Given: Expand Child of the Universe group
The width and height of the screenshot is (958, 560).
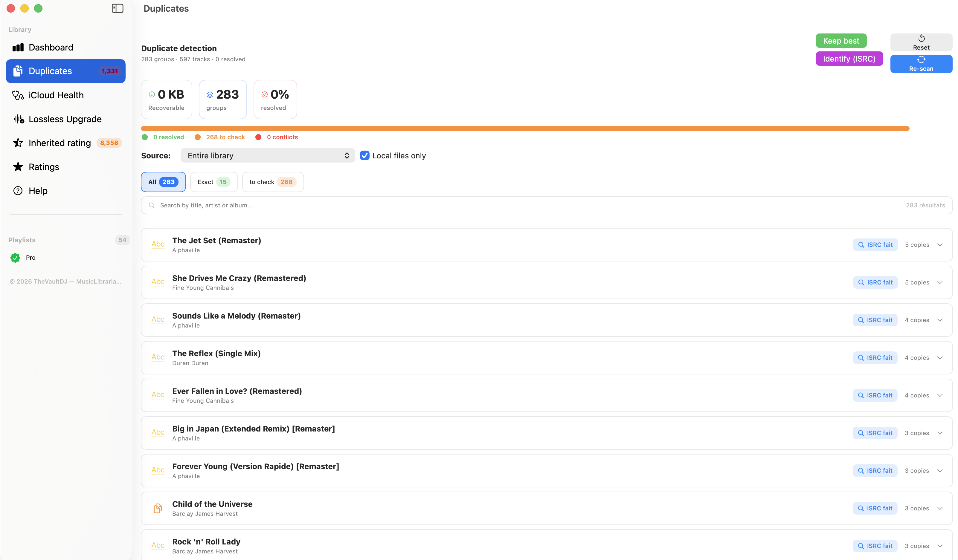Looking at the screenshot, I should tap(939, 508).
